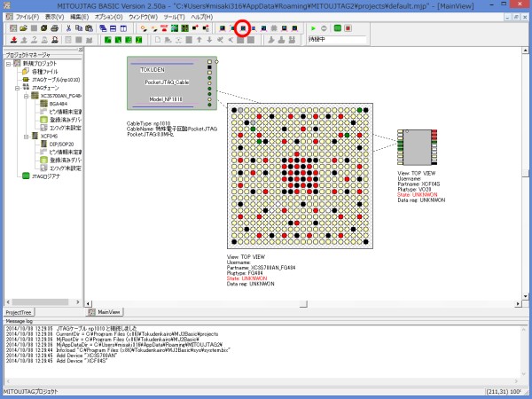532x399 pixels.
Task: Select the JTAGロジアナ green icon
Action: (x=24, y=176)
